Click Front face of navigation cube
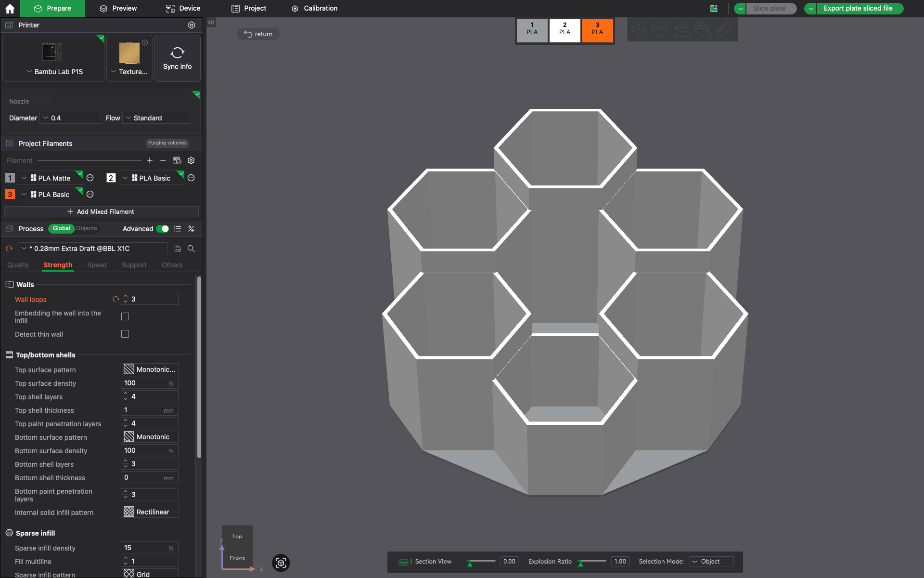 [x=237, y=558]
